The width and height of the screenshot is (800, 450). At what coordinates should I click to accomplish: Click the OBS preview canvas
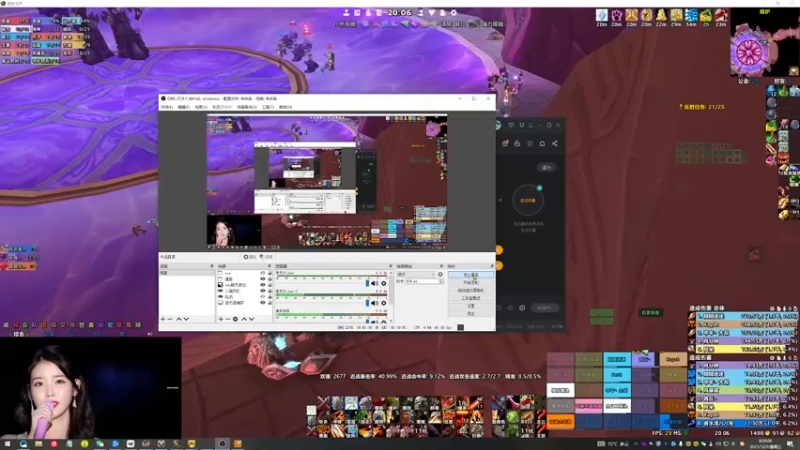[327, 182]
